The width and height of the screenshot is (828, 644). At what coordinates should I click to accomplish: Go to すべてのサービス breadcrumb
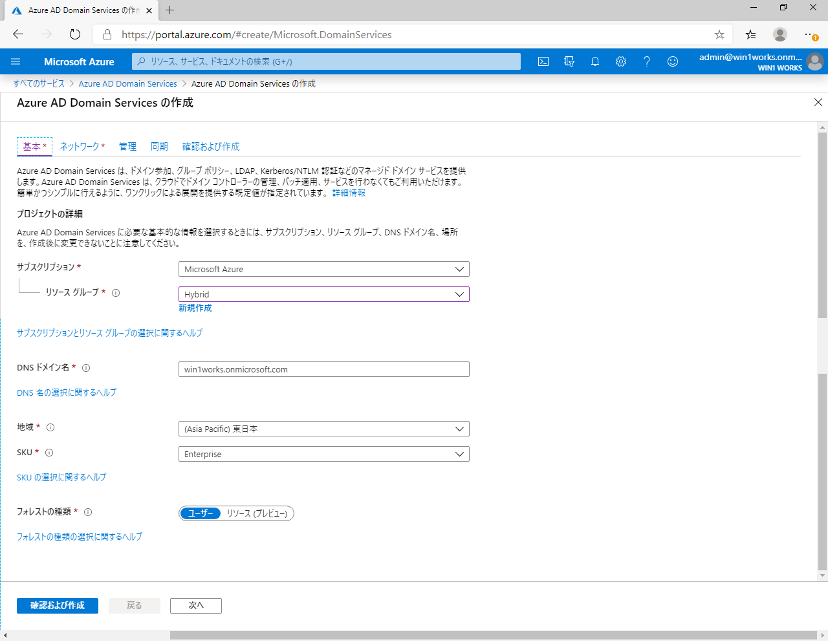pos(39,83)
